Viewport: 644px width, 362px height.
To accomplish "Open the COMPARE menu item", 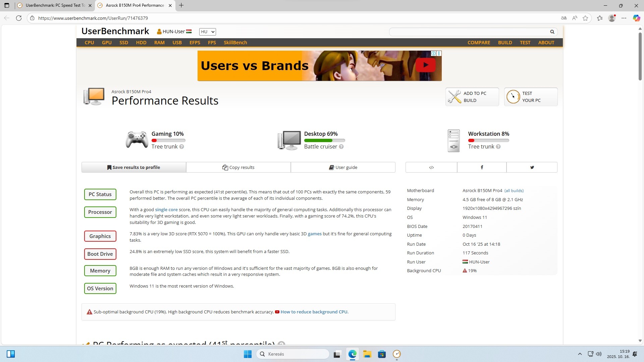I will pos(479,43).
